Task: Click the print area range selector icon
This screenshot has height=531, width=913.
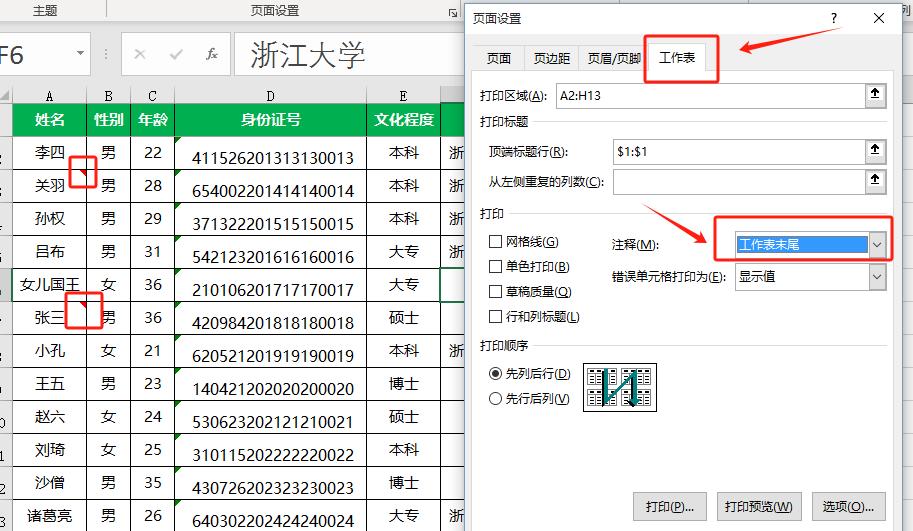Action: [875, 95]
